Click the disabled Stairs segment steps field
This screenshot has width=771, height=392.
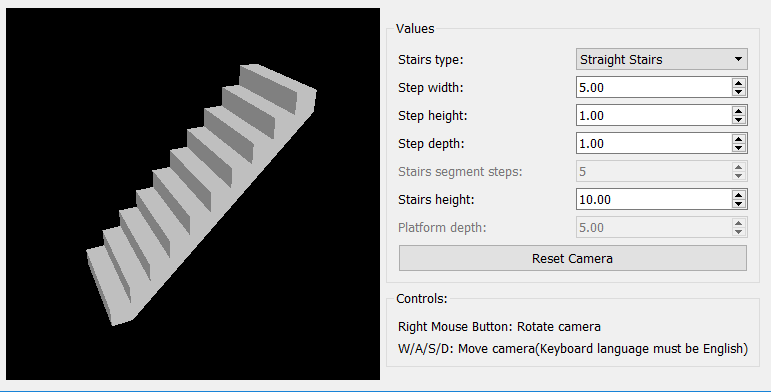[x=661, y=172]
